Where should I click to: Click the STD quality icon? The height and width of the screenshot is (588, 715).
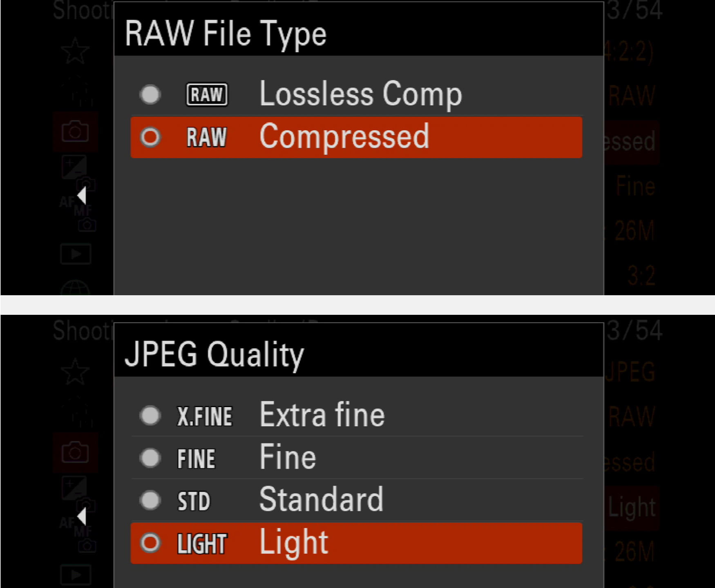click(x=194, y=501)
